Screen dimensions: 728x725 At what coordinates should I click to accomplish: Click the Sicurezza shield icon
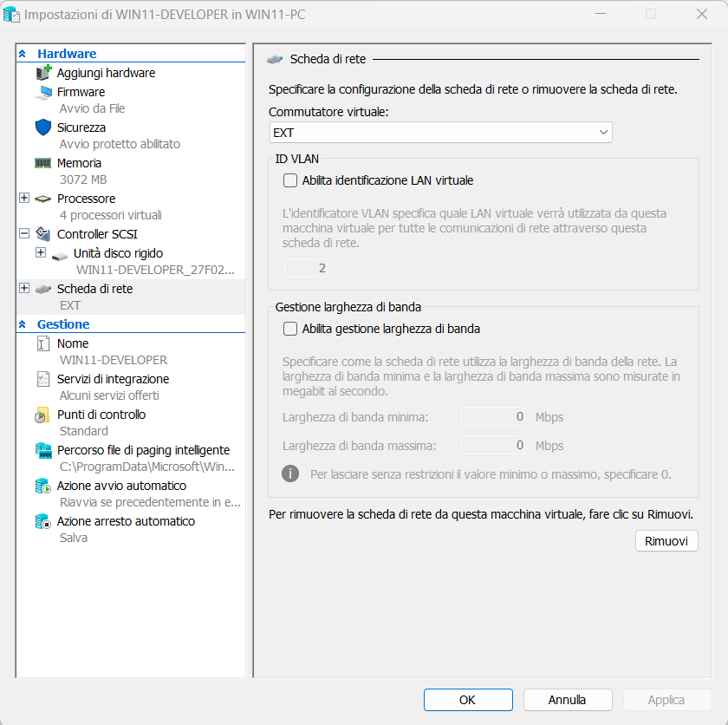pyautogui.click(x=43, y=127)
